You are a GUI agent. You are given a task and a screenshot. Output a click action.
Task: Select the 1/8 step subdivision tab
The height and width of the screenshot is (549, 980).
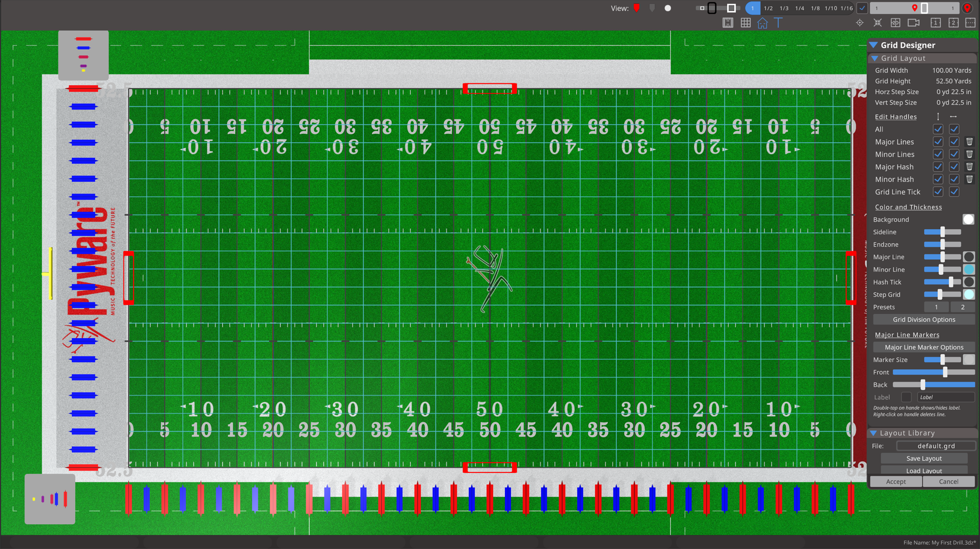click(x=815, y=8)
